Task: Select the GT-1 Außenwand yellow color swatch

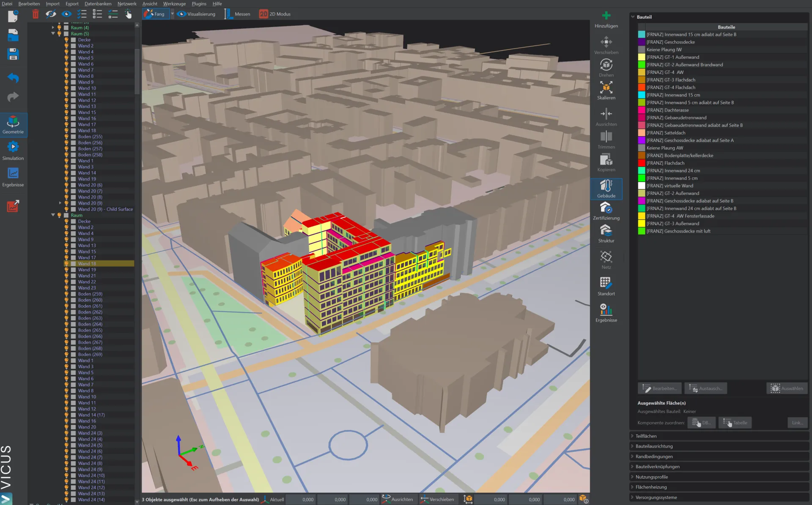Action: pyautogui.click(x=642, y=57)
